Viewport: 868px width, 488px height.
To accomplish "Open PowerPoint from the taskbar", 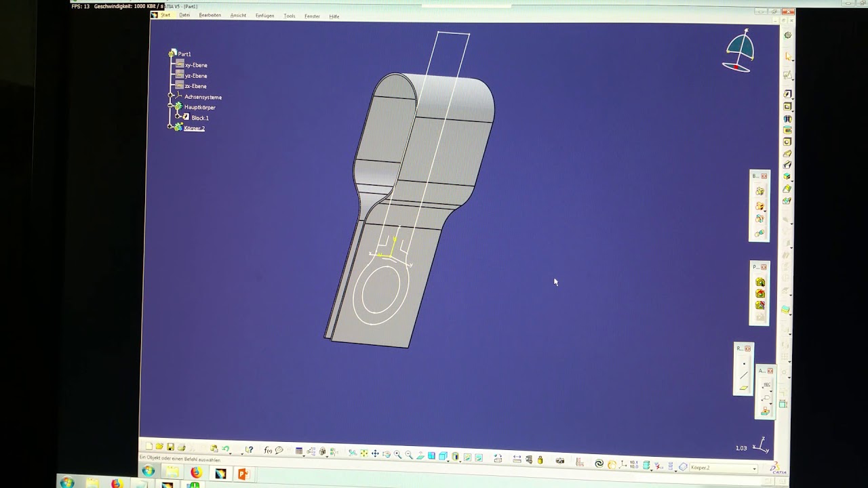I will [x=243, y=473].
